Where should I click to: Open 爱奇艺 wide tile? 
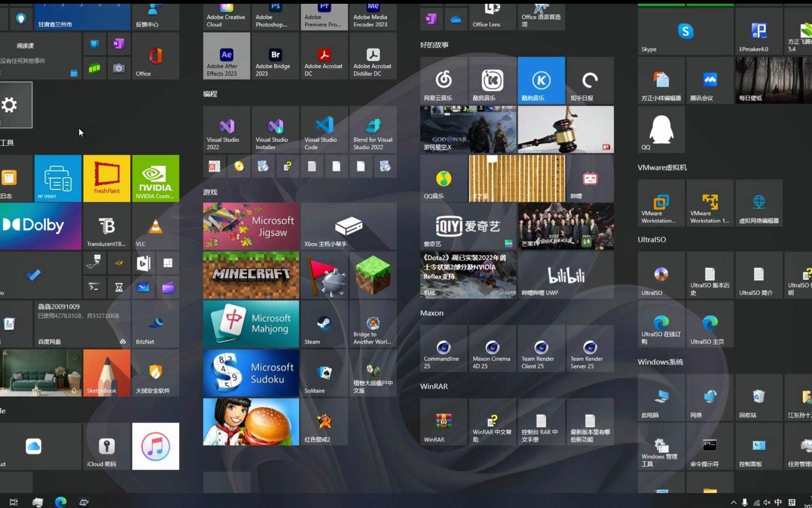(468, 226)
